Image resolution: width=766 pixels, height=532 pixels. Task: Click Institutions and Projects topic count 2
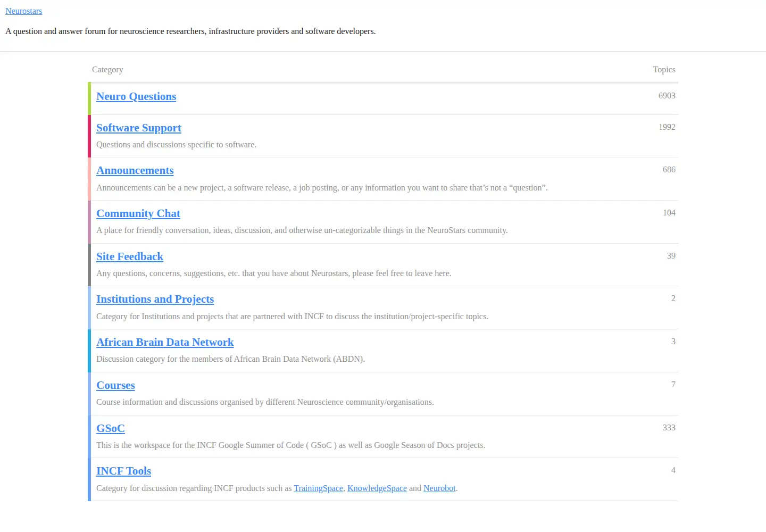click(x=673, y=298)
